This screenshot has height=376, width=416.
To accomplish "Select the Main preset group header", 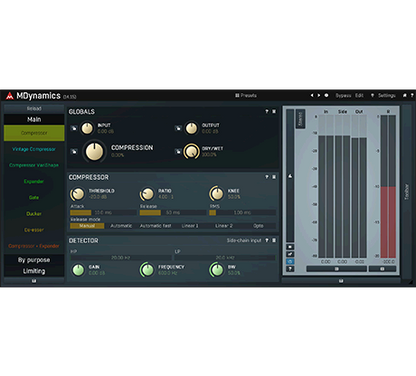I will coord(34,119).
